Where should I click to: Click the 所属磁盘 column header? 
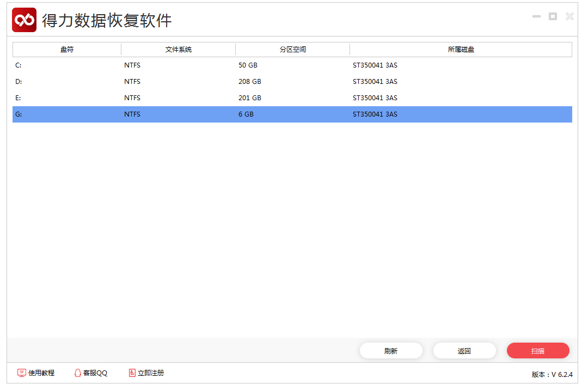pyautogui.click(x=461, y=50)
